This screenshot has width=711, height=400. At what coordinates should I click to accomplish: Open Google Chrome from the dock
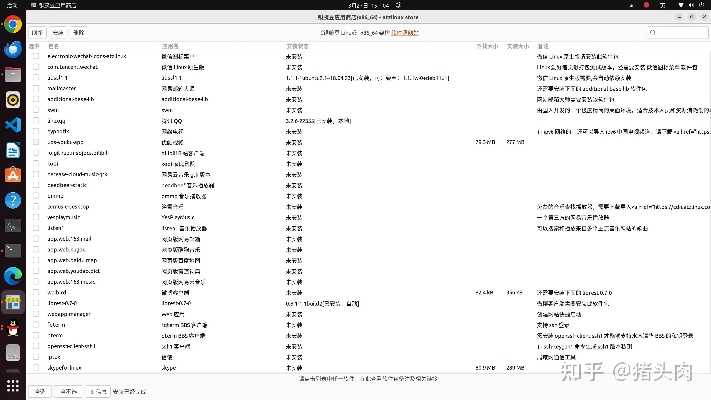[13, 24]
